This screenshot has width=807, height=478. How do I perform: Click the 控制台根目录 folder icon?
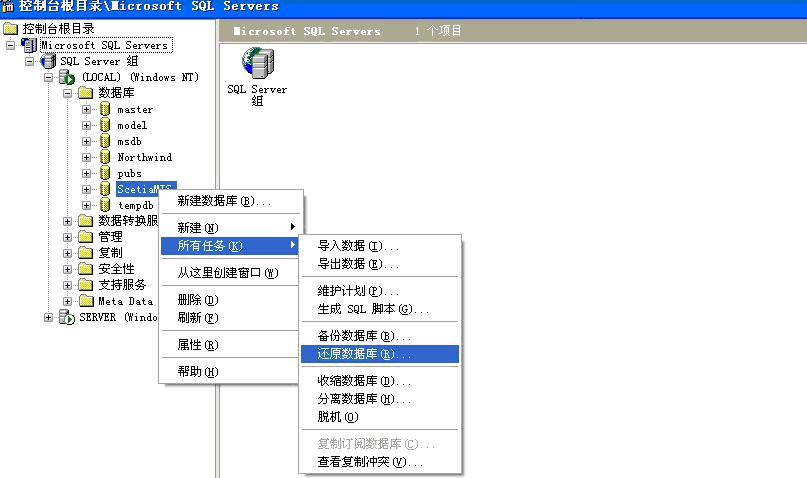click(x=11, y=28)
